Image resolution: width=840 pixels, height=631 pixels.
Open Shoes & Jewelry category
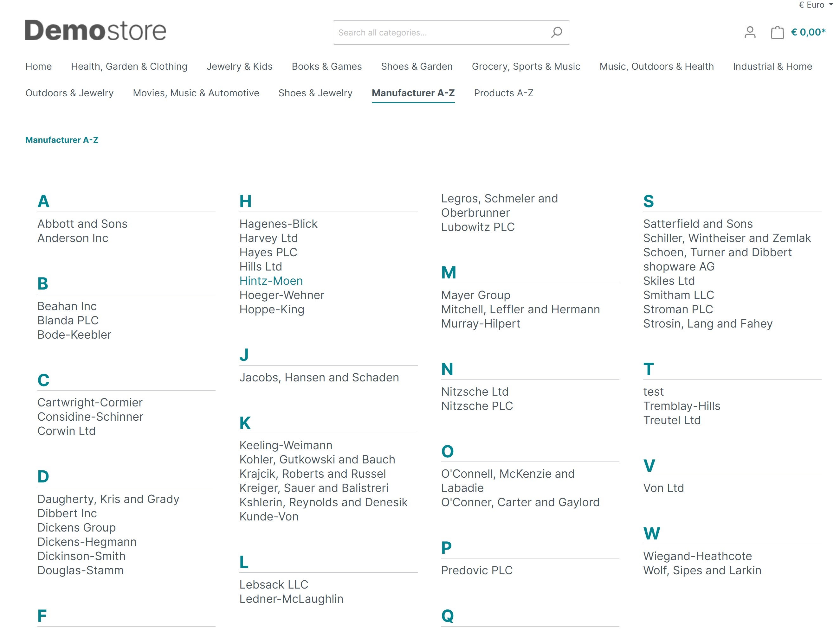(x=315, y=93)
